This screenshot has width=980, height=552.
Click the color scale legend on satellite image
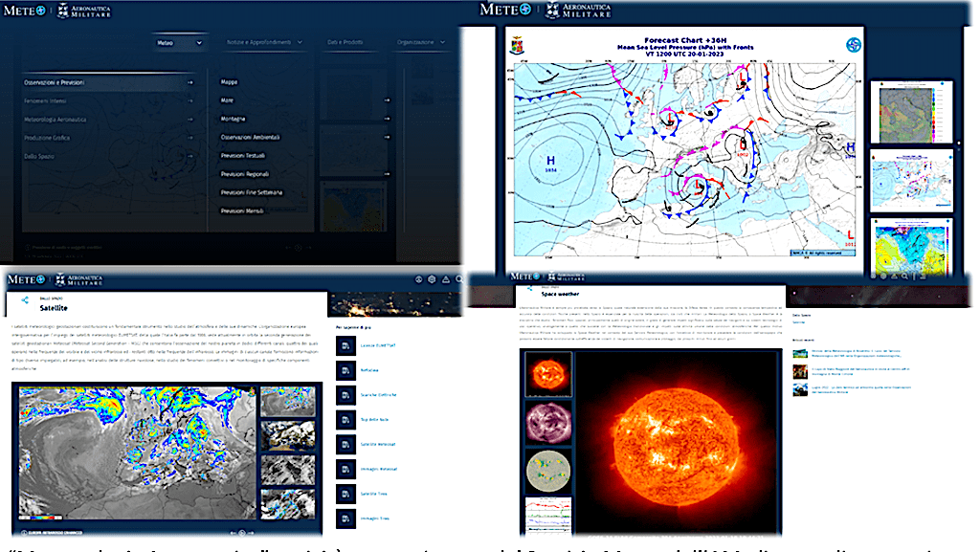(x=41, y=517)
